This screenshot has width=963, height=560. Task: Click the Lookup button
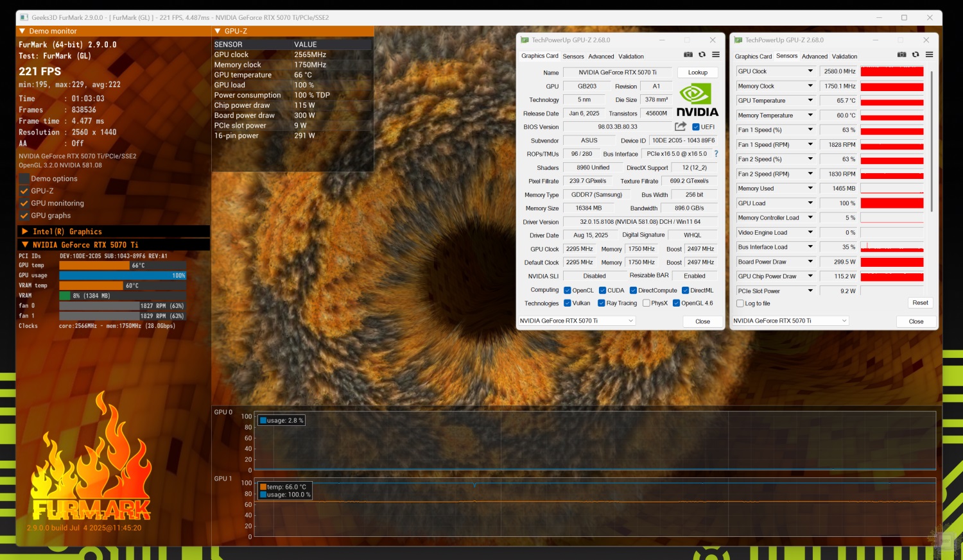tap(697, 72)
